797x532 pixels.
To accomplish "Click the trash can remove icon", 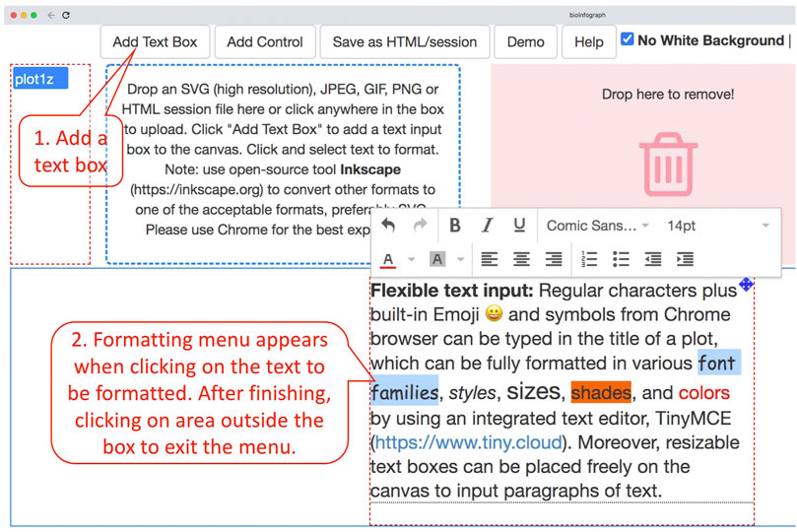I will point(668,165).
